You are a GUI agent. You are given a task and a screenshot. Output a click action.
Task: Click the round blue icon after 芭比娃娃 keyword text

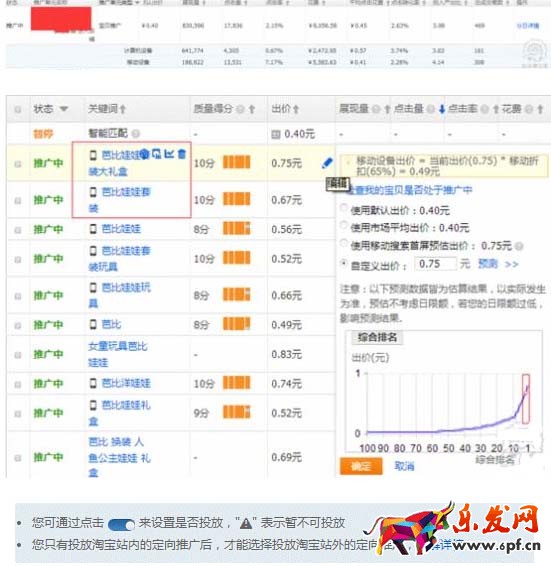[144, 154]
